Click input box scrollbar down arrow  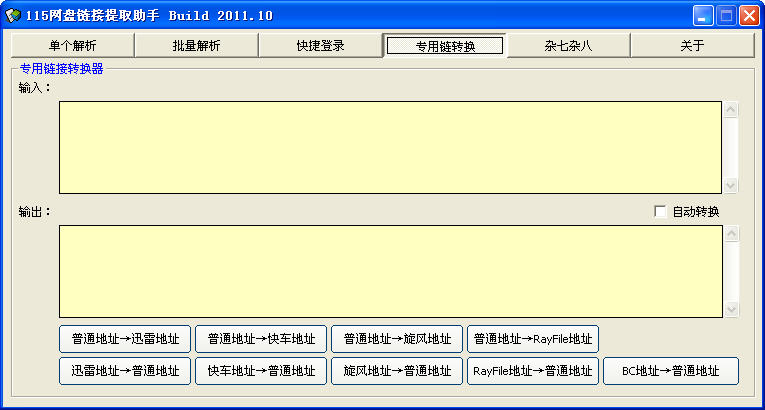click(730, 185)
